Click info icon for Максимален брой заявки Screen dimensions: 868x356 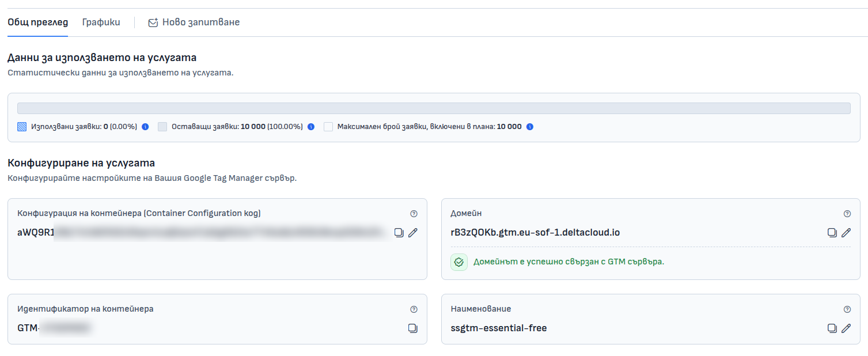[x=530, y=127]
